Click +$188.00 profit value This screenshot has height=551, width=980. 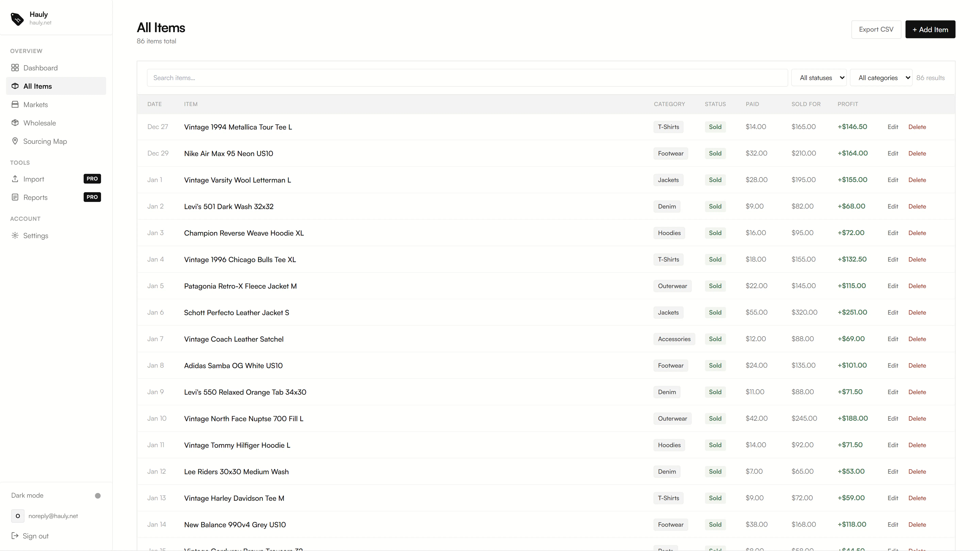click(x=853, y=418)
